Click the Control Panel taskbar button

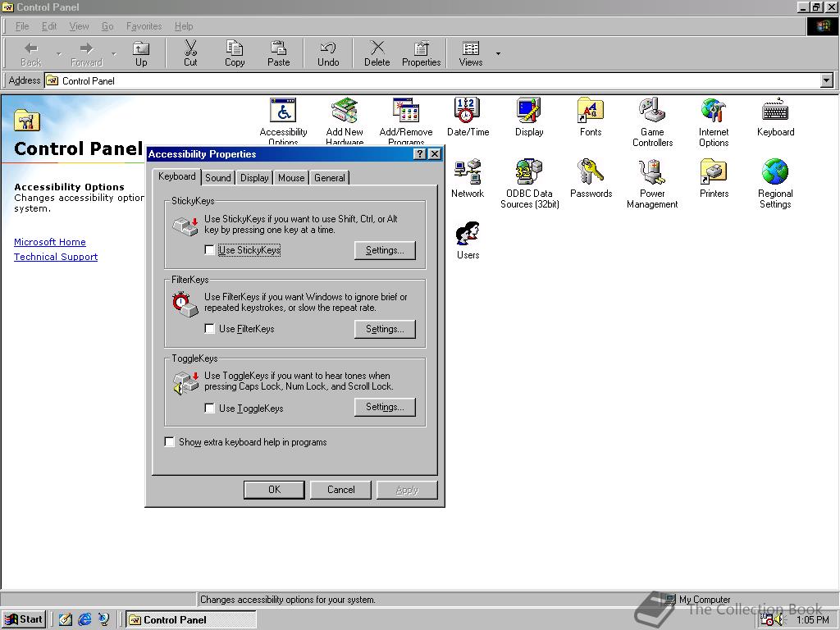point(190,620)
